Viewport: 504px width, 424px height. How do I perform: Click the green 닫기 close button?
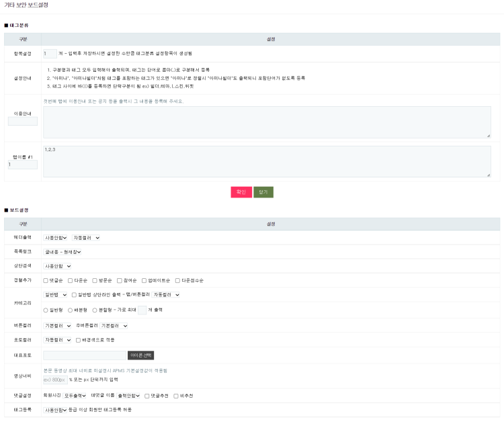pyautogui.click(x=263, y=192)
